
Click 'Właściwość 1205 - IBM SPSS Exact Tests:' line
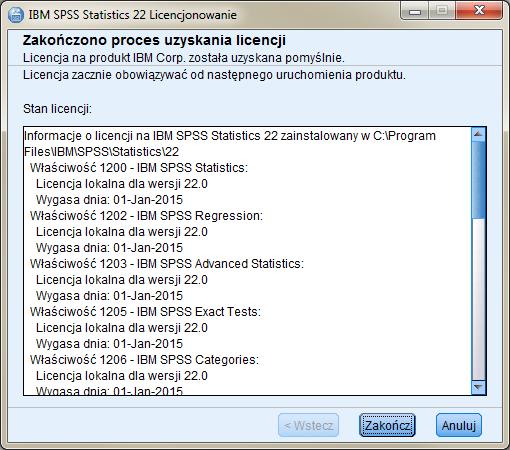145,312
